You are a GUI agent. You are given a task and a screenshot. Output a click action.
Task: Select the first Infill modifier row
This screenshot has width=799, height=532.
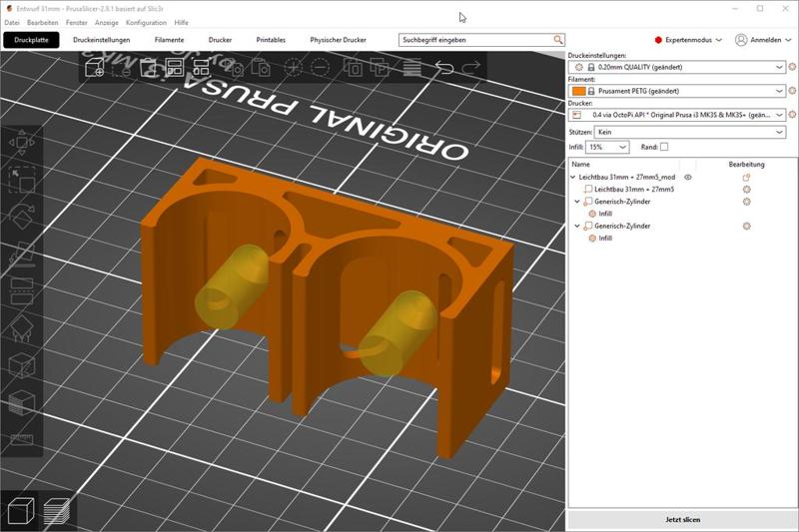[605, 214]
